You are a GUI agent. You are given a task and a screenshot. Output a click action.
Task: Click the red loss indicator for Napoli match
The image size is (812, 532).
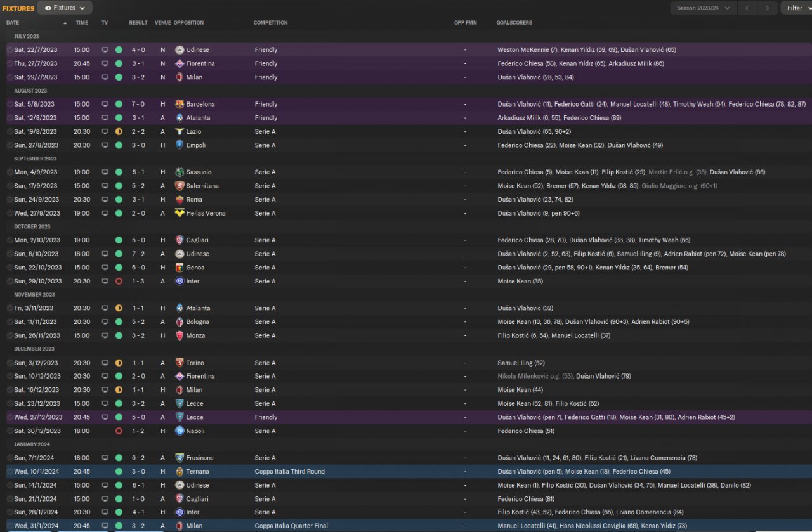tap(119, 431)
